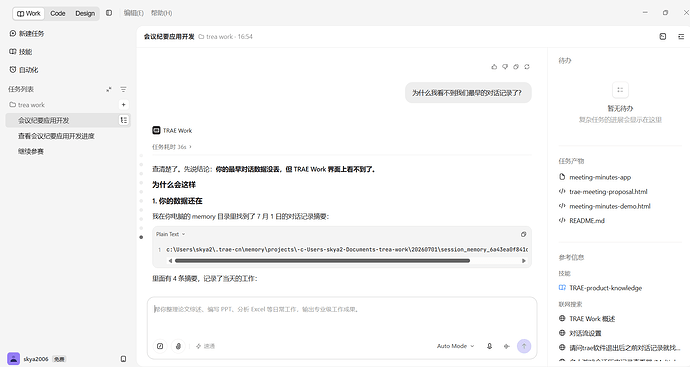Click the code block horizontal scrollbar thumb
Screen dimensions: 690x367
(323, 261)
